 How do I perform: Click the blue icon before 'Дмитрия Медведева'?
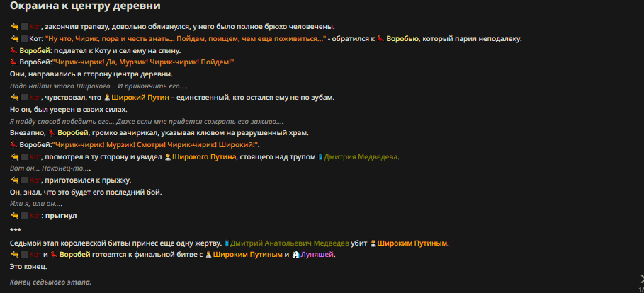(320, 156)
